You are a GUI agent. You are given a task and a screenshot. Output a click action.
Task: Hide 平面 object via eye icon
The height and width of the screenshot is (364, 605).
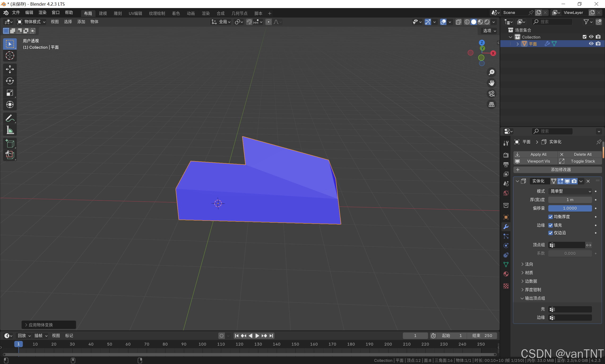[x=591, y=44]
